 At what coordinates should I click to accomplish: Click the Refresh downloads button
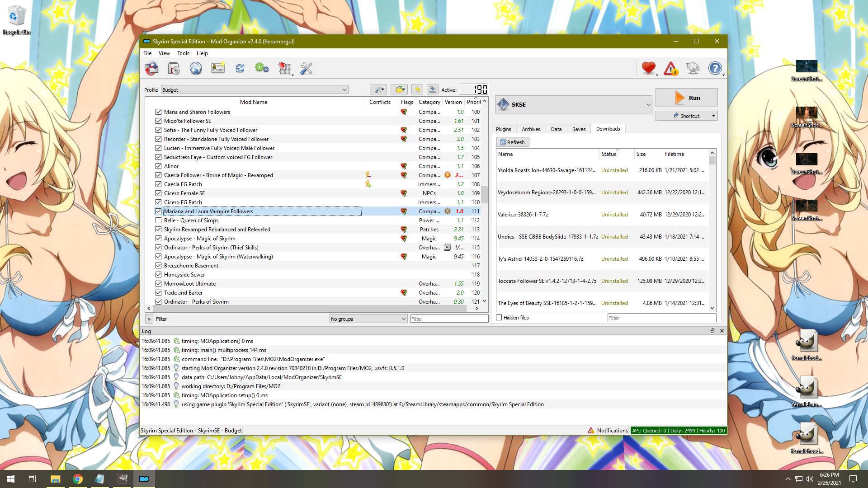point(512,142)
